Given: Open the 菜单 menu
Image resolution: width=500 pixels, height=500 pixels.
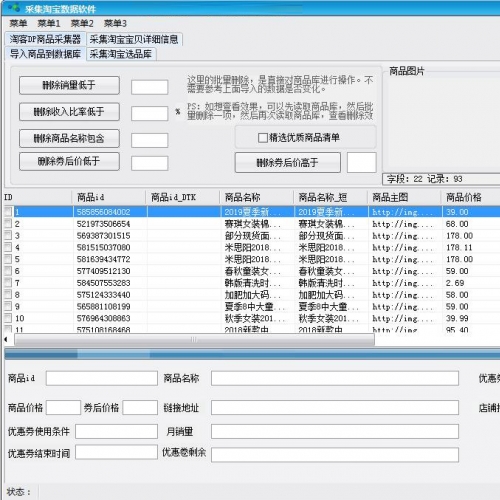Looking at the screenshot, I should 18,23.
